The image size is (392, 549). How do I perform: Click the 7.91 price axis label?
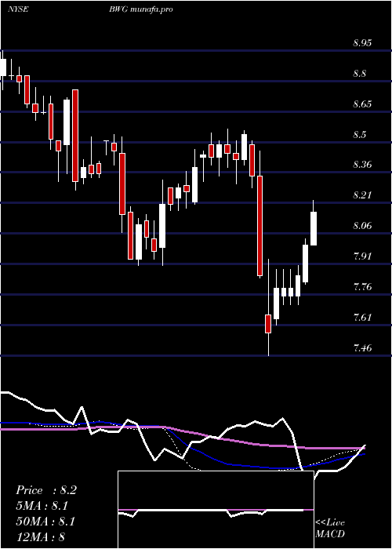coord(362,256)
